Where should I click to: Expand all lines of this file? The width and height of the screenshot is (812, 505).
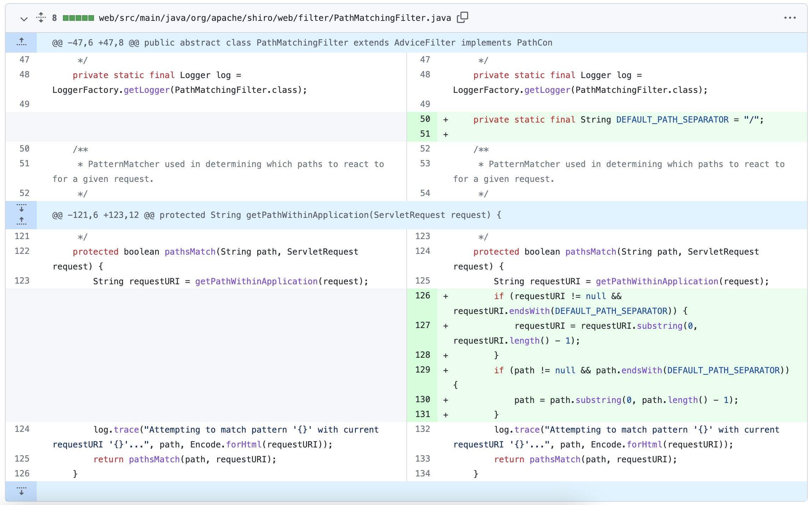(x=41, y=18)
